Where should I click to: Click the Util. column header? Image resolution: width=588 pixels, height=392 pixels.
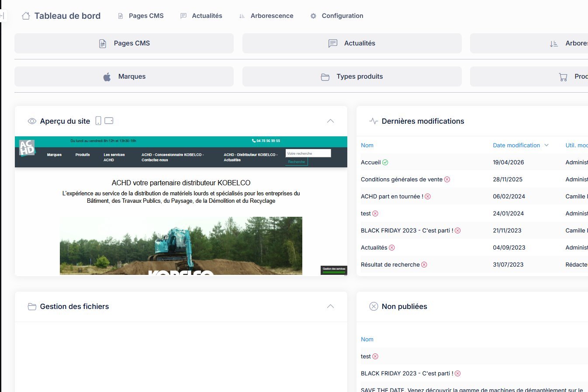coord(577,145)
